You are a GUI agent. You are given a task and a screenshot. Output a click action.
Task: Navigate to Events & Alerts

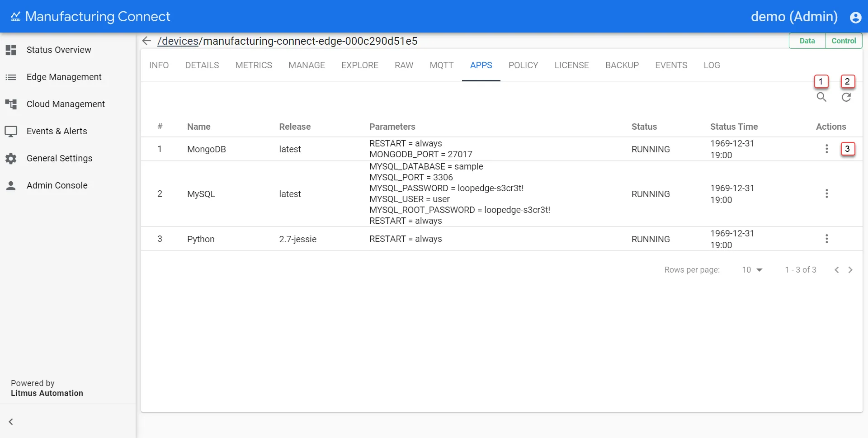coord(57,132)
